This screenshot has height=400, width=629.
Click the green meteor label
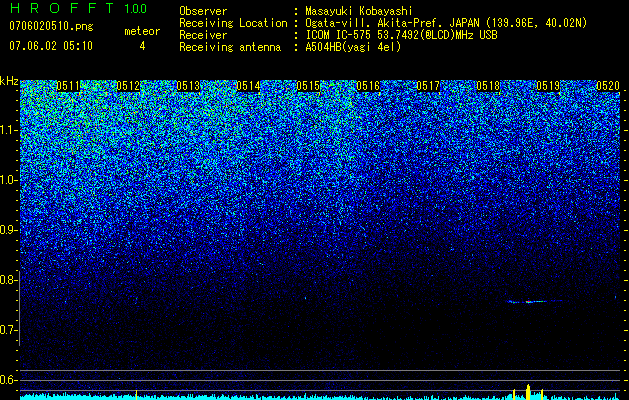(142, 31)
